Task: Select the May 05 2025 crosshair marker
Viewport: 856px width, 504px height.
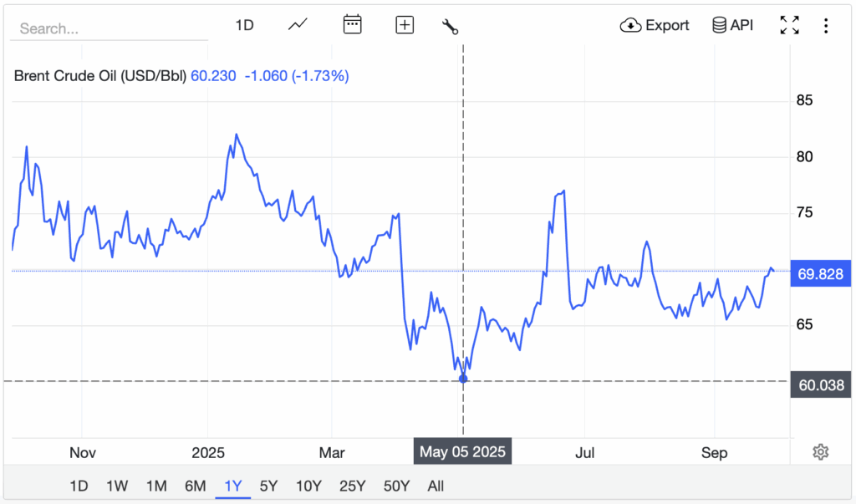Action: (462, 379)
